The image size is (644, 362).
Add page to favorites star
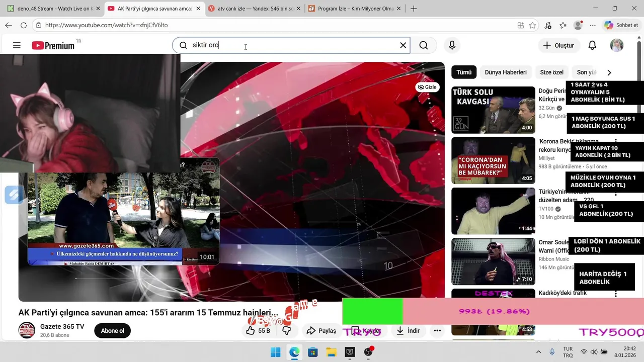[533, 25]
